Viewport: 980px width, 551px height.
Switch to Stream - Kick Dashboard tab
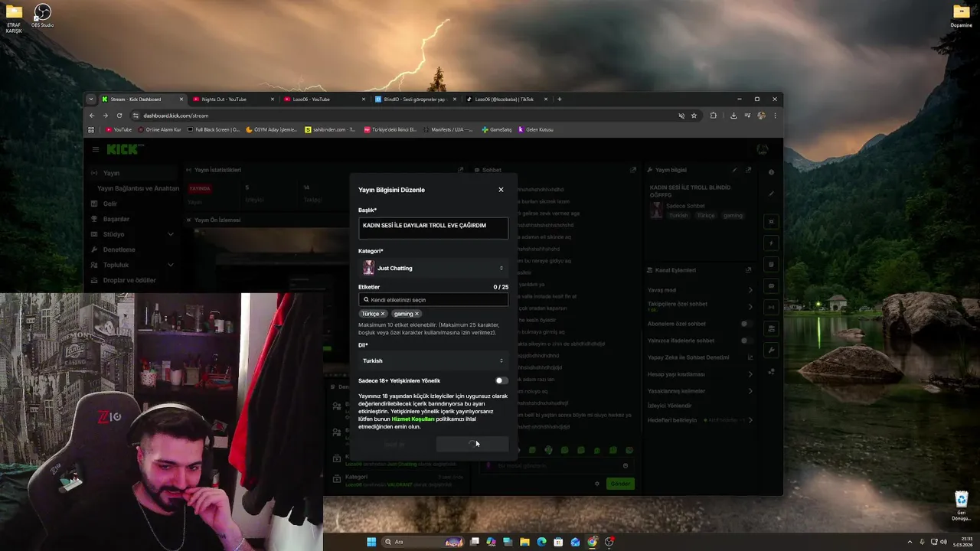(143, 99)
